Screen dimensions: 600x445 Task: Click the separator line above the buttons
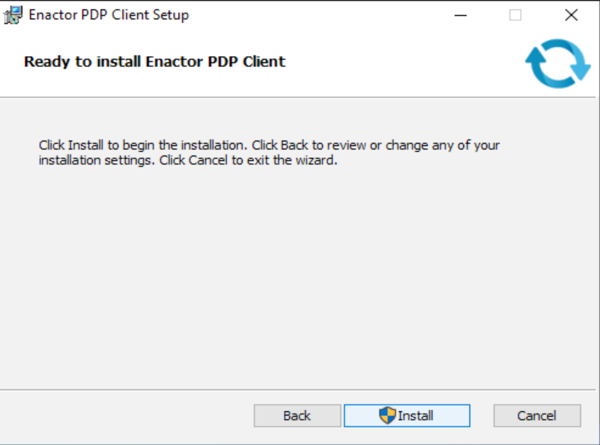[300, 388]
